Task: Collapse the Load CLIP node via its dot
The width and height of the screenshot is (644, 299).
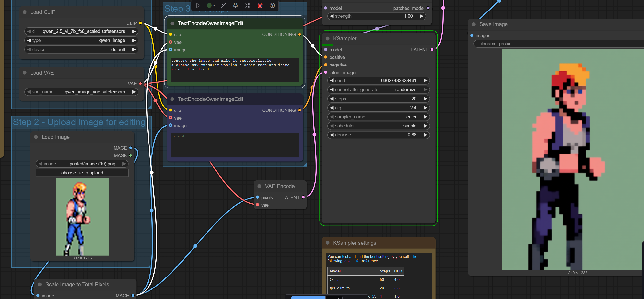Action: (25, 12)
